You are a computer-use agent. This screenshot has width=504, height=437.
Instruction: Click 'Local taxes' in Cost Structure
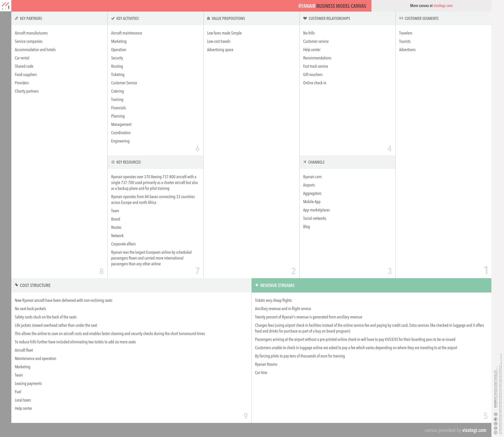[23, 400]
